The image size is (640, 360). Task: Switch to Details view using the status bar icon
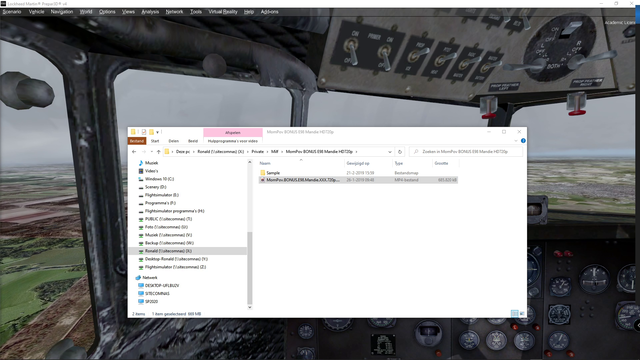[x=514, y=313]
